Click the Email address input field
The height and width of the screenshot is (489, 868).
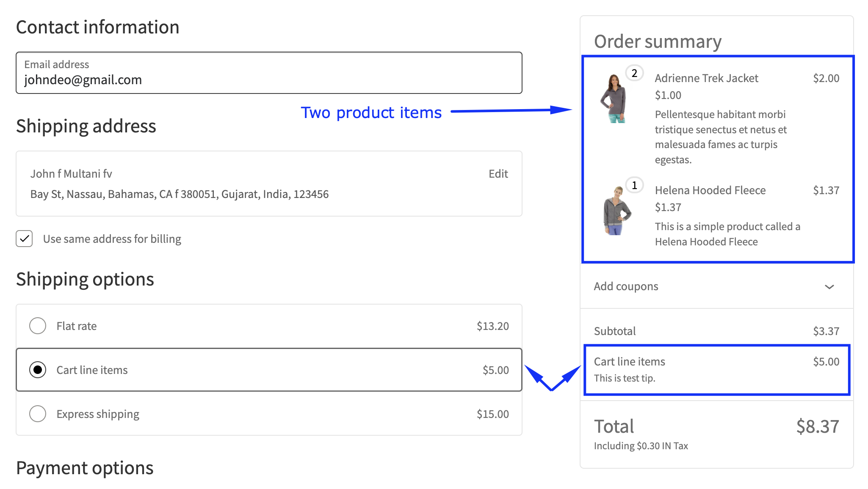tap(269, 80)
